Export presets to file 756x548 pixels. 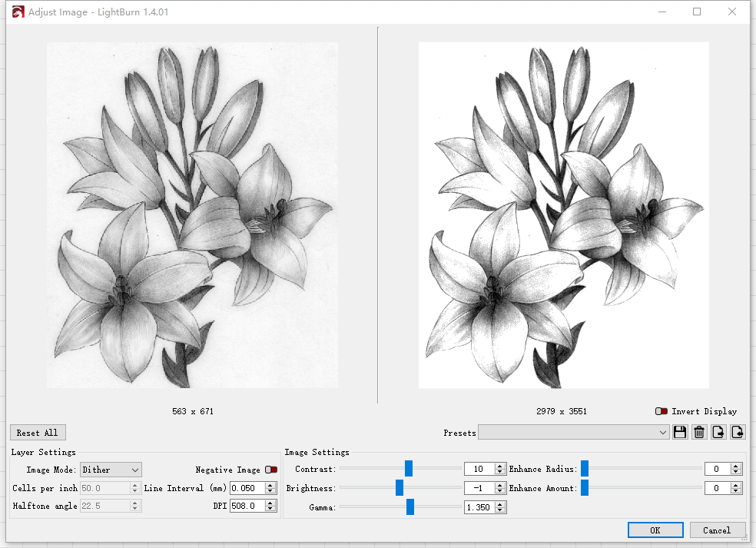pyautogui.click(x=718, y=432)
